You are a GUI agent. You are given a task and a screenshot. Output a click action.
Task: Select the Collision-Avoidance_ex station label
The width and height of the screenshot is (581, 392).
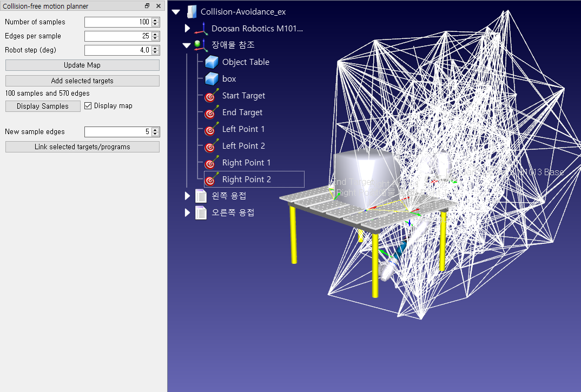click(243, 12)
